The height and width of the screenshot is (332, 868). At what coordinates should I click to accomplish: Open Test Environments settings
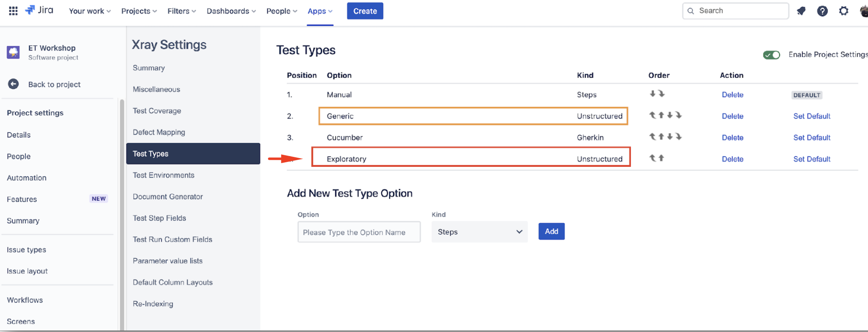[163, 175]
